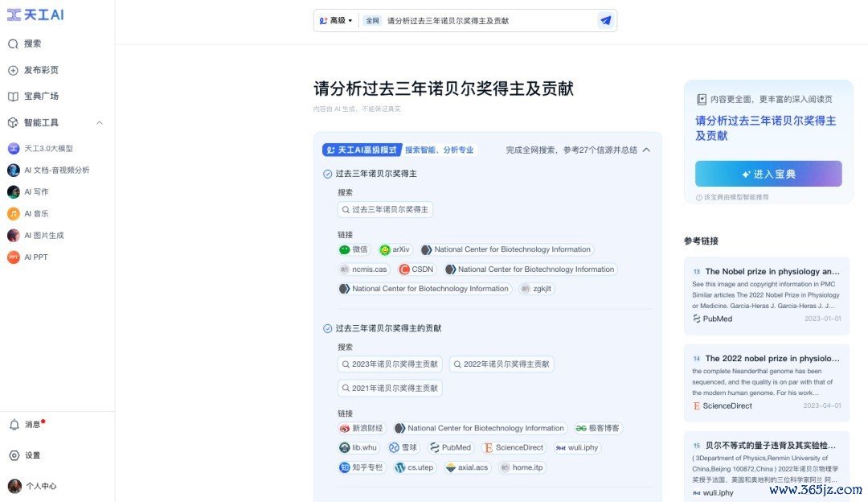
Task: Click checkmark beside 过去三年诺贝尔奖得主的贡献
Action: [x=327, y=328]
